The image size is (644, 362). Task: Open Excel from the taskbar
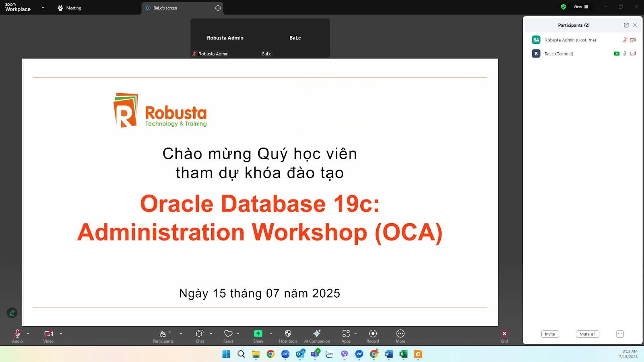coord(403,354)
